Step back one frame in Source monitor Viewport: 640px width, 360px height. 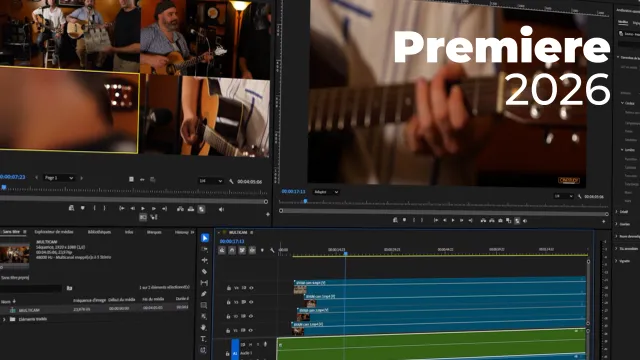pyautogui.click(x=132, y=209)
